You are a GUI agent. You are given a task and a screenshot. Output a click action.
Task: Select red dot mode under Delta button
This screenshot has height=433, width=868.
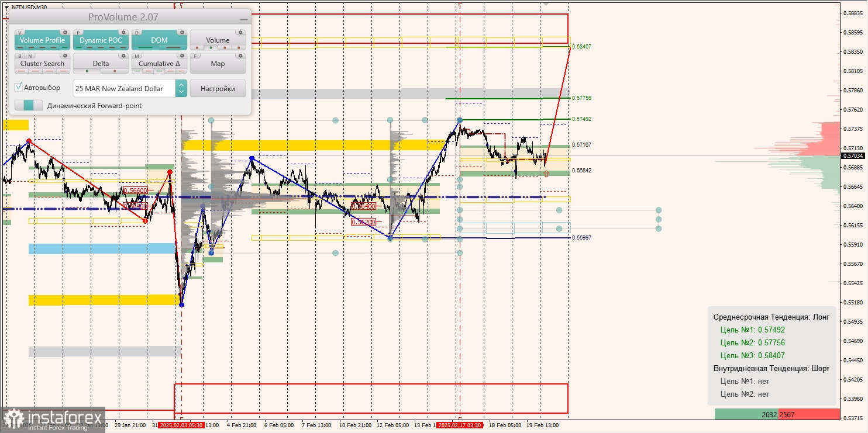click(115, 71)
